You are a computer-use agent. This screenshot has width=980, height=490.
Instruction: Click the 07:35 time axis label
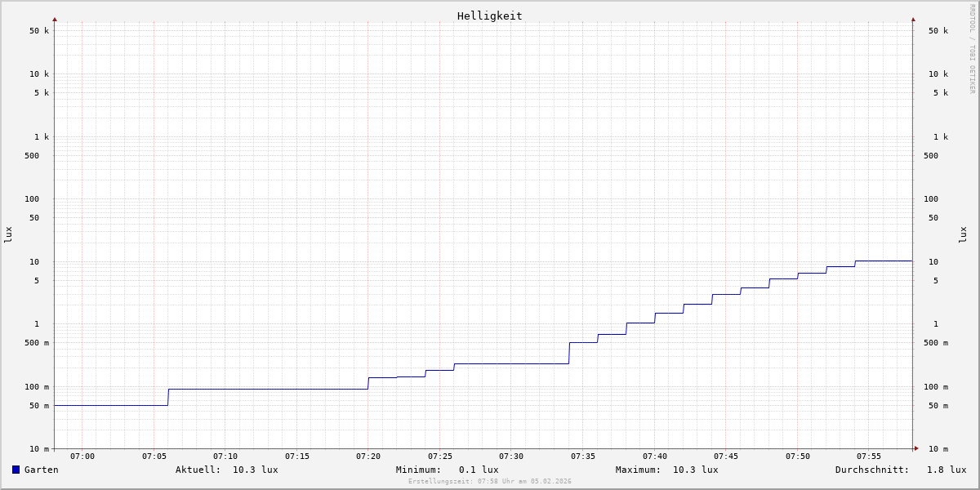583,457
